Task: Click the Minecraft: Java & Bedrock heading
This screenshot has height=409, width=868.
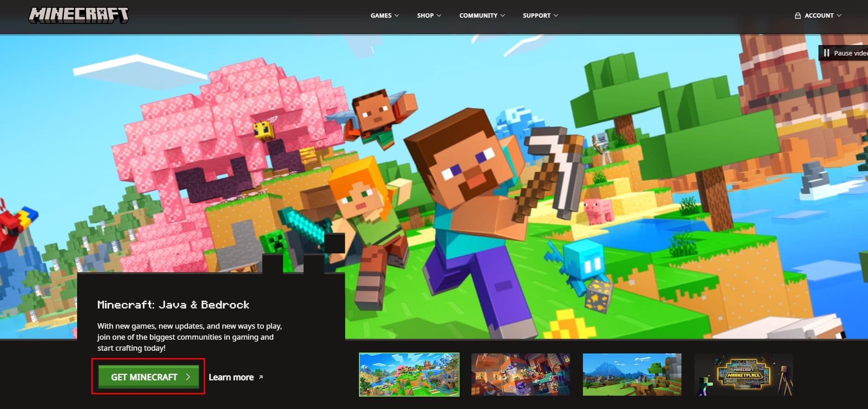Action: [173, 305]
